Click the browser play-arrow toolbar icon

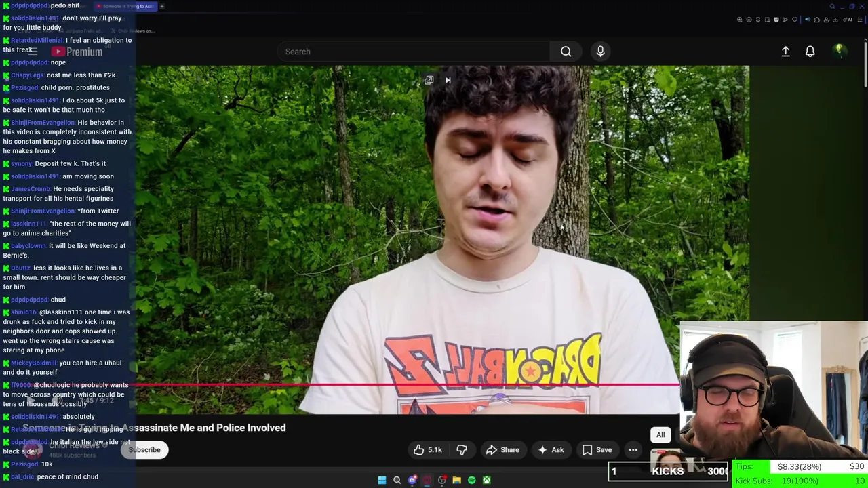pos(785,20)
